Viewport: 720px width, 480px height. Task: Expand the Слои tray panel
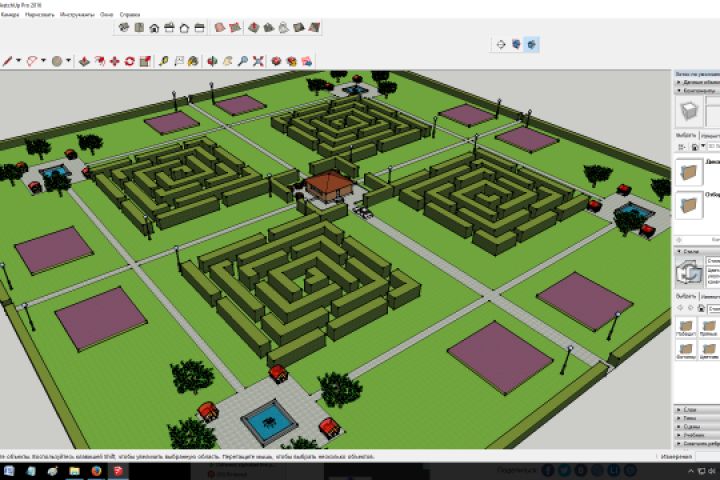pos(697,410)
